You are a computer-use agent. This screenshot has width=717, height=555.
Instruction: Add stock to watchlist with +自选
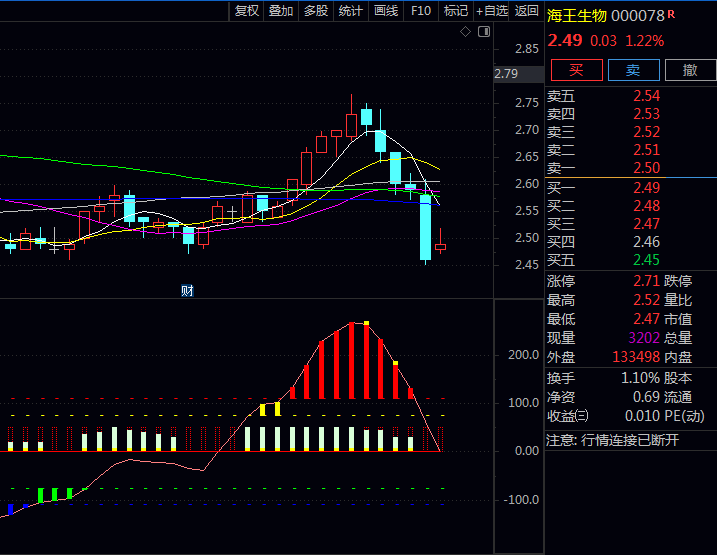click(x=492, y=11)
